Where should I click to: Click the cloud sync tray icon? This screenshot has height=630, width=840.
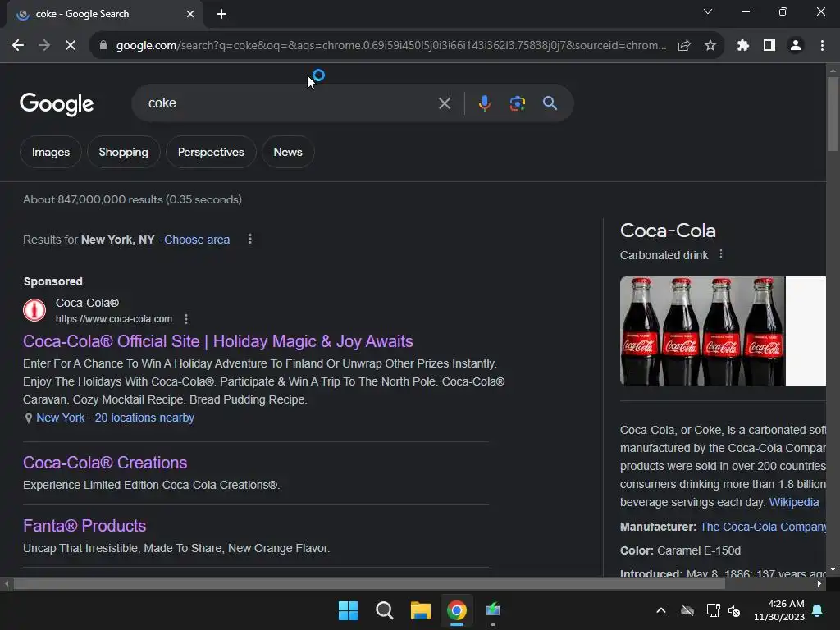pyautogui.click(x=687, y=610)
